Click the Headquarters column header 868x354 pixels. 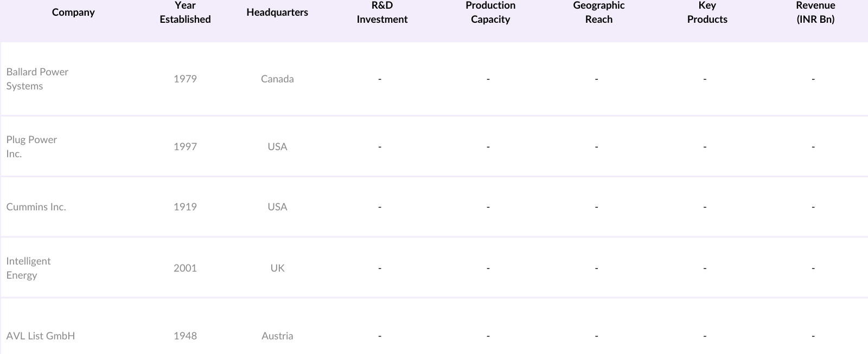(x=277, y=12)
